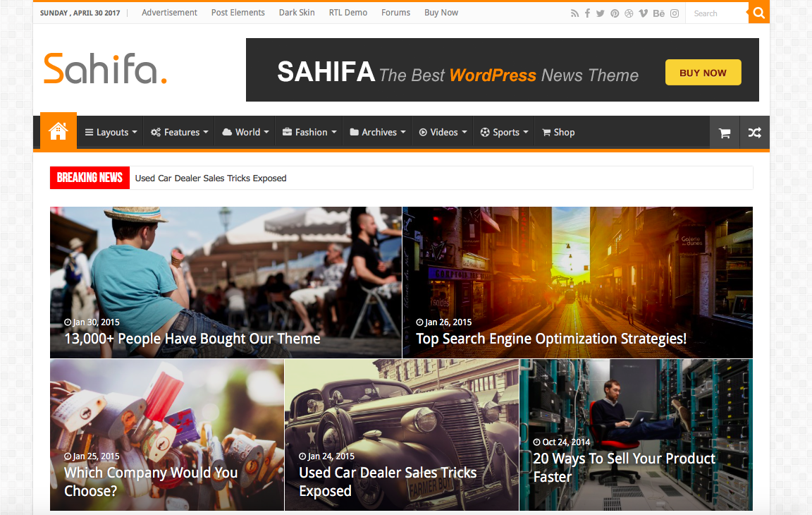This screenshot has height=515, width=812.
Task: Click the random article shuffle icon
Action: [754, 133]
